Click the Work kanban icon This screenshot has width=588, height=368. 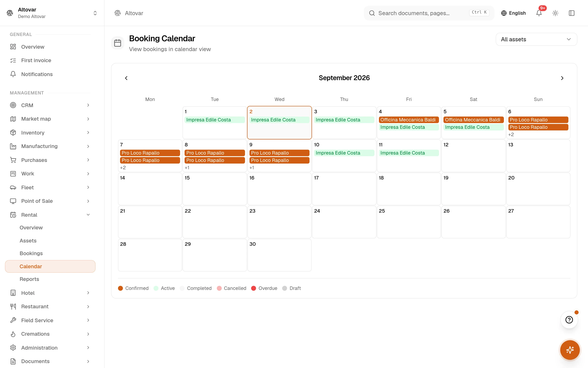point(13,174)
